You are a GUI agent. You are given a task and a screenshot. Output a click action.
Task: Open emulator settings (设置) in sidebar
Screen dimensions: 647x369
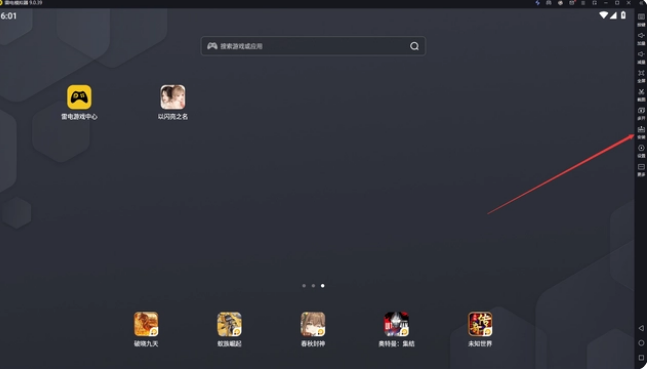point(641,151)
